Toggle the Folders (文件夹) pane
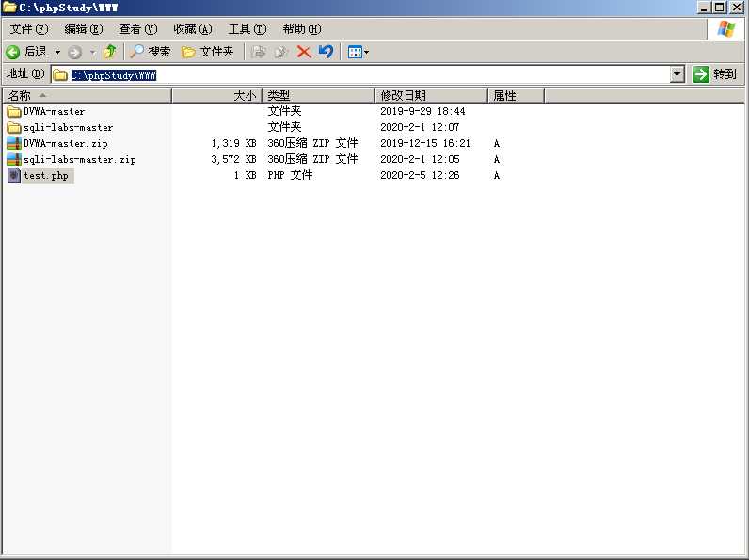749x560 pixels. coord(208,52)
